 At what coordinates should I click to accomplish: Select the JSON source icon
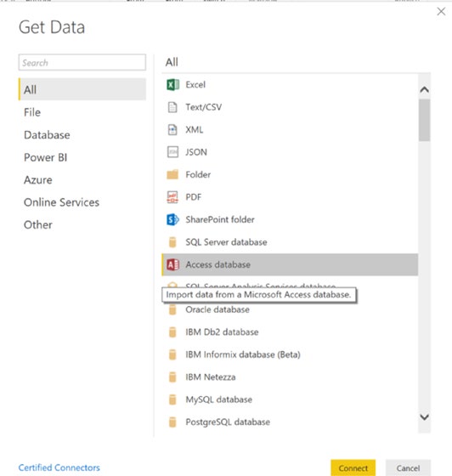point(172,152)
